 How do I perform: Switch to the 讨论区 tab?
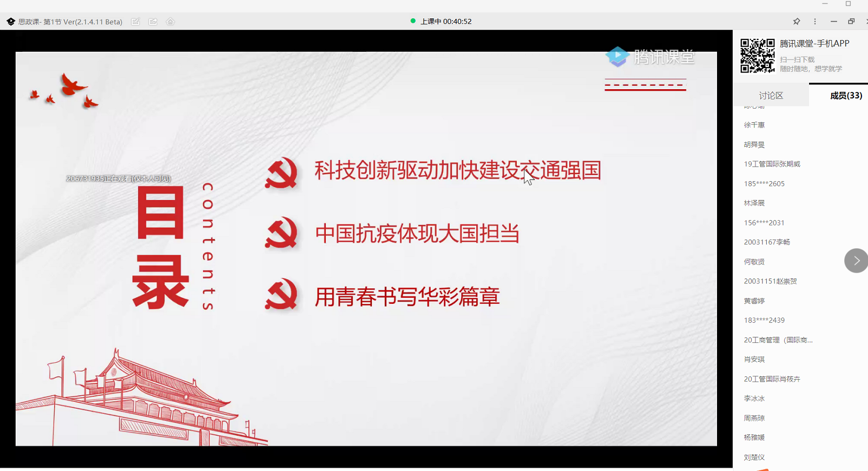click(771, 96)
